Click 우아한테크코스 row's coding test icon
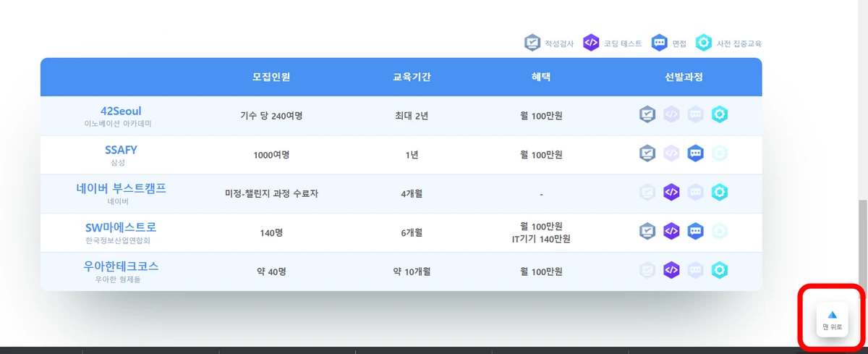The width and height of the screenshot is (868, 354). (671, 271)
